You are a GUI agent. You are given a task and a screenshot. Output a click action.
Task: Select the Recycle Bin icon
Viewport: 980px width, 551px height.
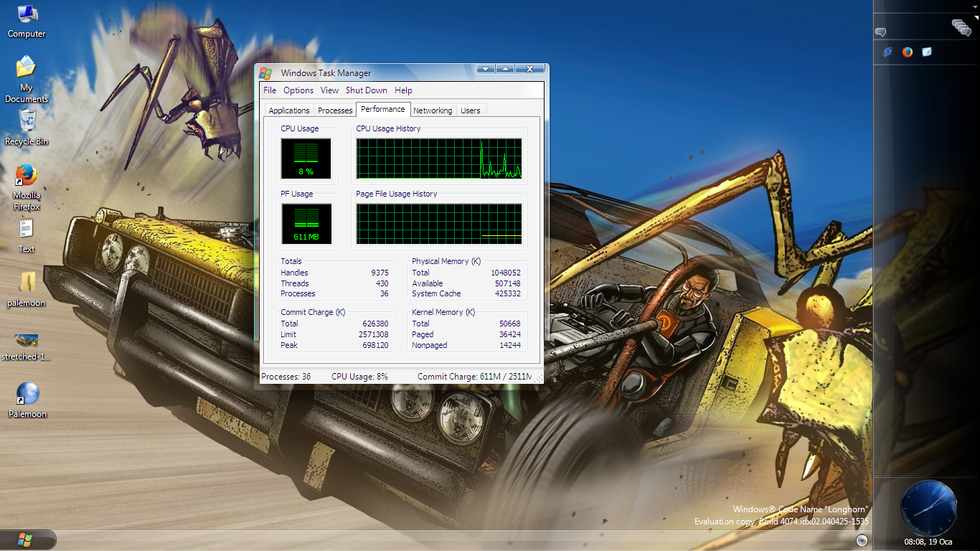27,128
